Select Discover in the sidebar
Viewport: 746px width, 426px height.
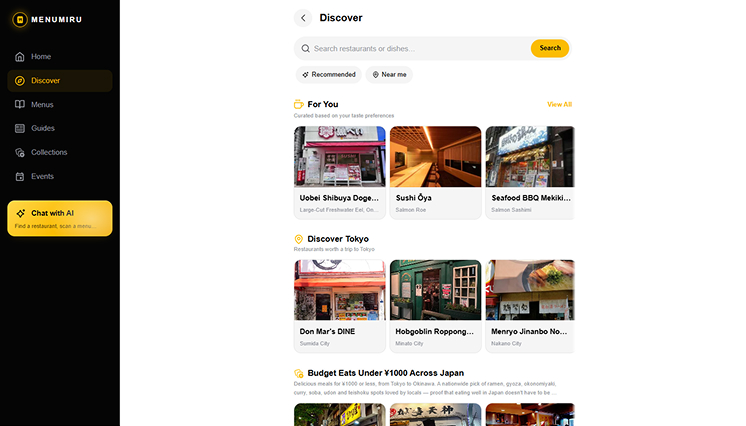60,81
